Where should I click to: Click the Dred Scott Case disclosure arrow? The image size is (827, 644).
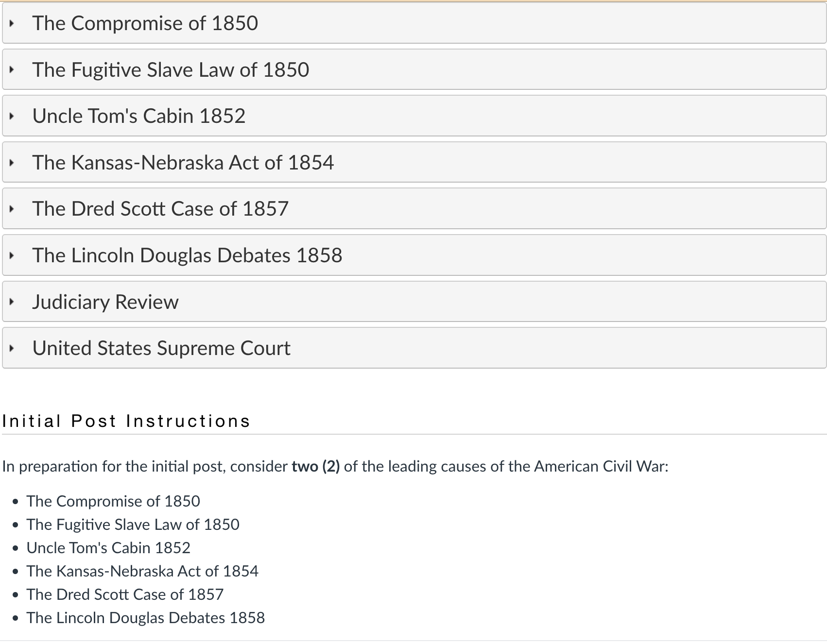tap(12, 209)
